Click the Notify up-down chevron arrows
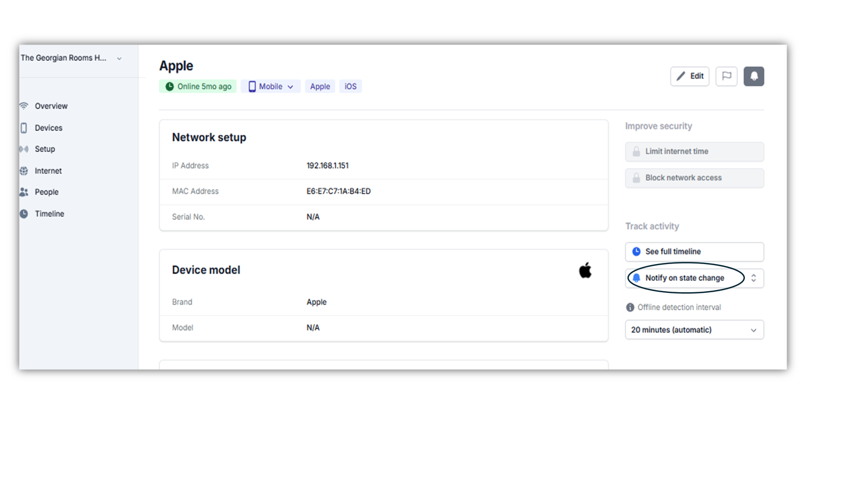Image resolution: width=868 pixels, height=488 pixels. 754,278
